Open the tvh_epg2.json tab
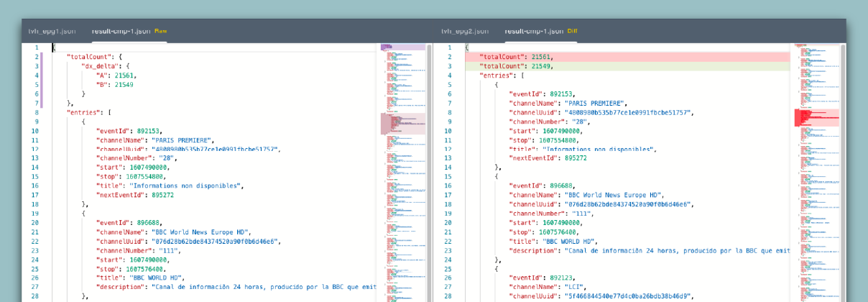The height and width of the screenshot is (302, 868). pos(465,31)
